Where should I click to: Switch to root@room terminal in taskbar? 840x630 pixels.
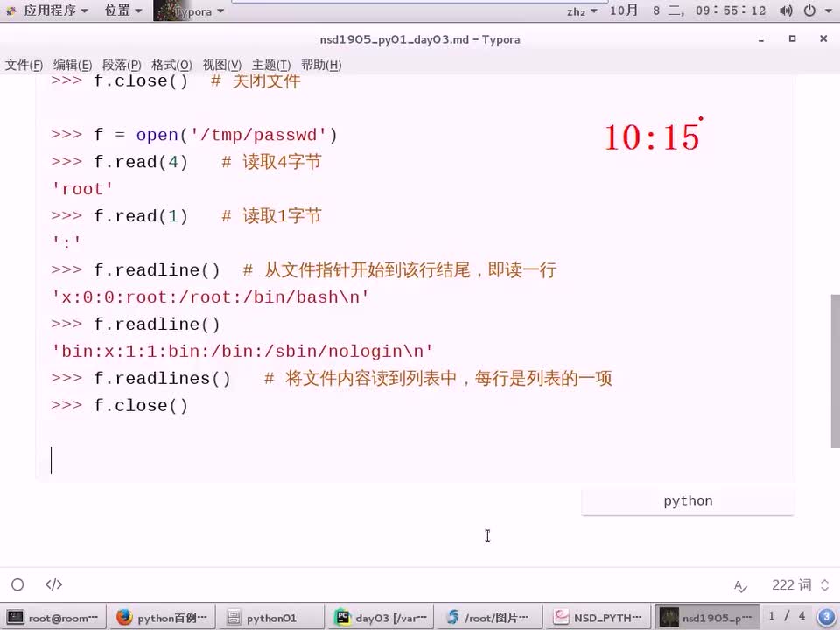click(x=53, y=618)
